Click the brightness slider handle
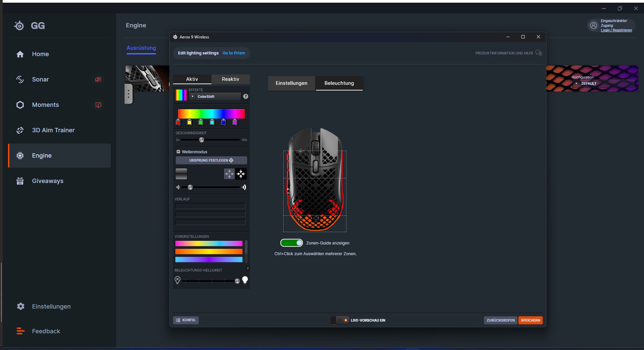 pos(237,281)
